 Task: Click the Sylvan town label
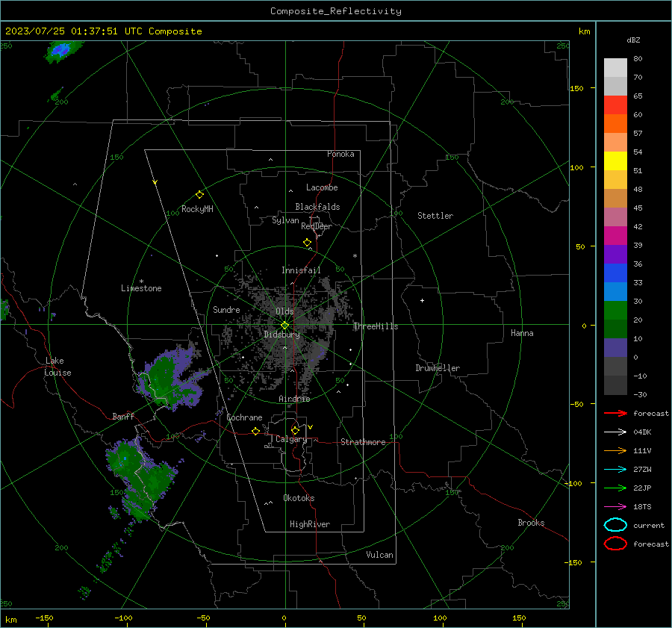[x=285, y=220]
